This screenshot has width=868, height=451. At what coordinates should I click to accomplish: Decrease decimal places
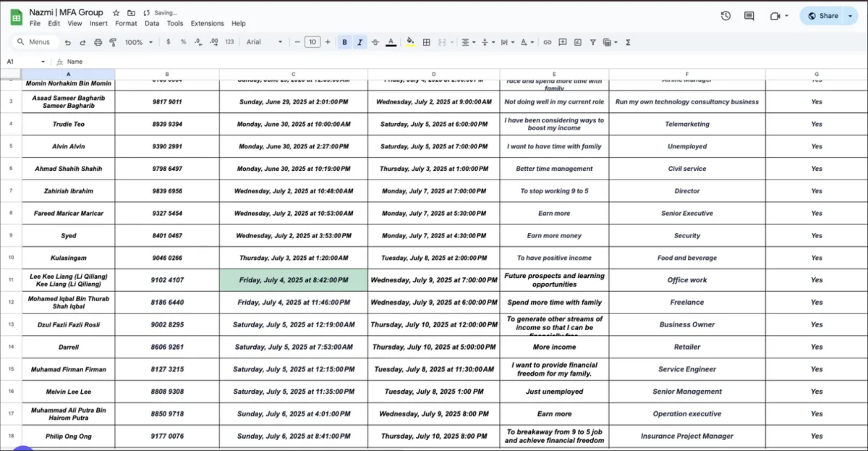coord(198,42)
